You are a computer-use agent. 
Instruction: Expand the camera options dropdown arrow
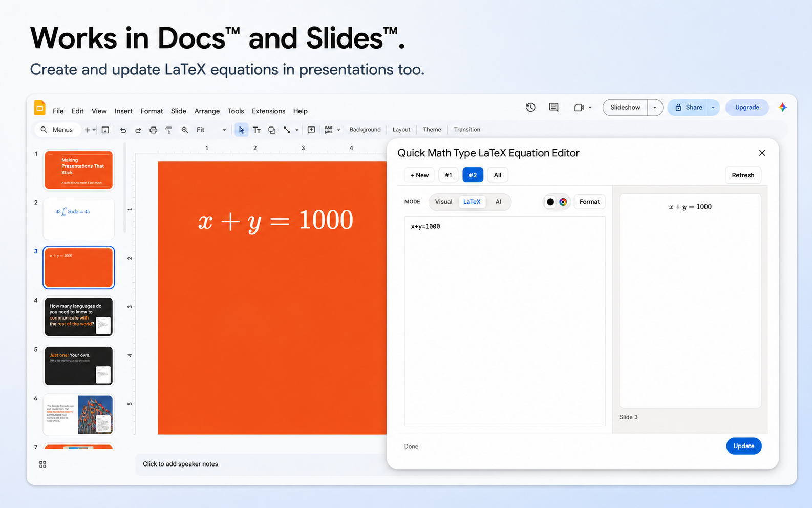click(x=590, y=108)
